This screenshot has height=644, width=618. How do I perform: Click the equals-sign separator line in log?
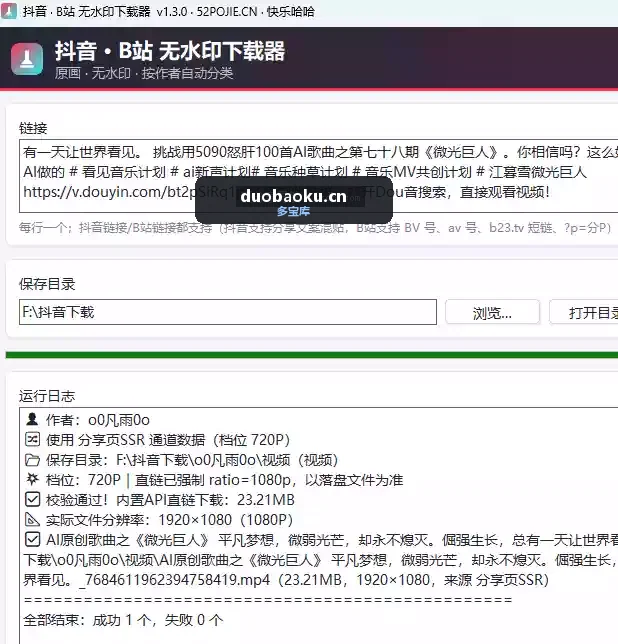268,600
